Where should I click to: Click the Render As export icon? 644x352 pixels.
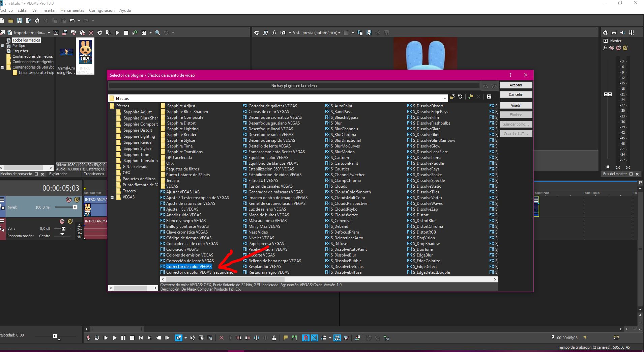[28, 21]
